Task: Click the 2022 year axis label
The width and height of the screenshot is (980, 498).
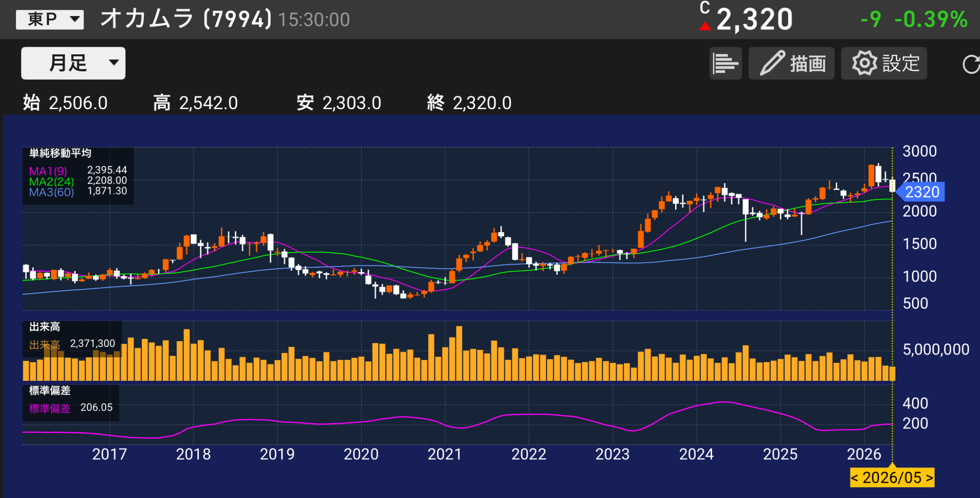Action: pyautogui.click(x=529, y=454)
